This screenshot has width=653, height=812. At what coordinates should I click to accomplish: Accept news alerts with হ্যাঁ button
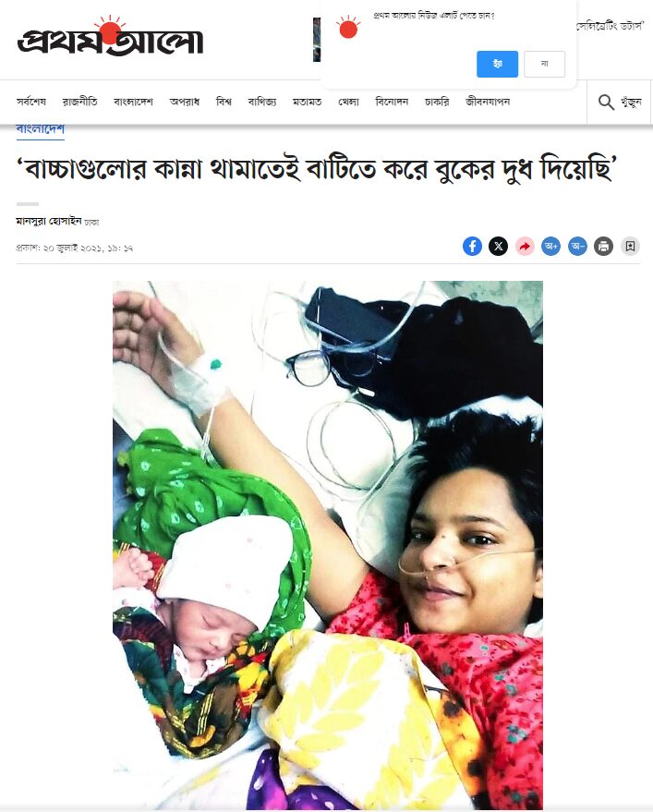(497, 64)
